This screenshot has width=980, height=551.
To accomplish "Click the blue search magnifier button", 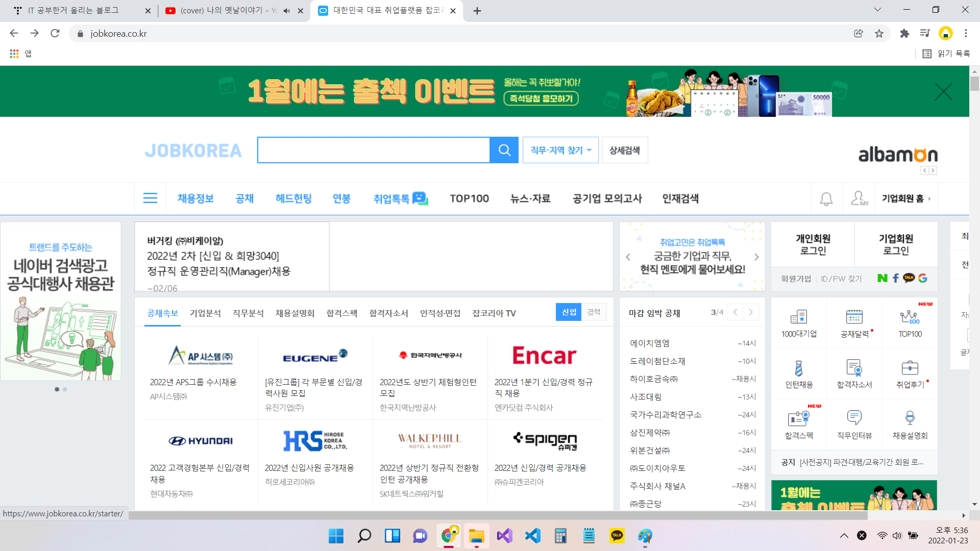I will point(504,150).
